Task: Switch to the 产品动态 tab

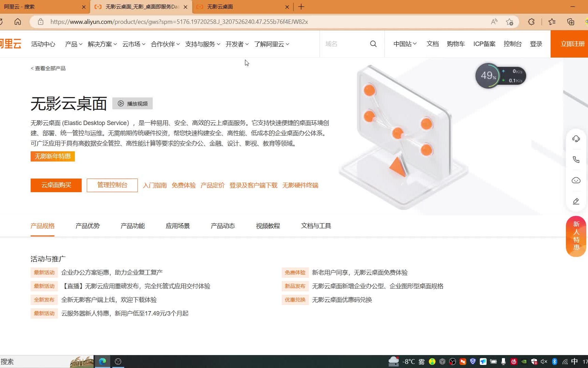Action: [x=223, y=226]
